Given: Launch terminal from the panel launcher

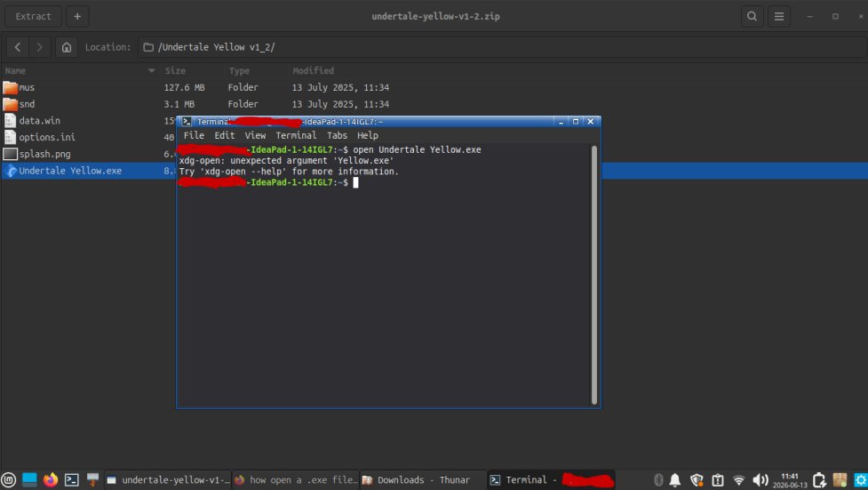Looking at the screenshot, I should tap(71, 480).
